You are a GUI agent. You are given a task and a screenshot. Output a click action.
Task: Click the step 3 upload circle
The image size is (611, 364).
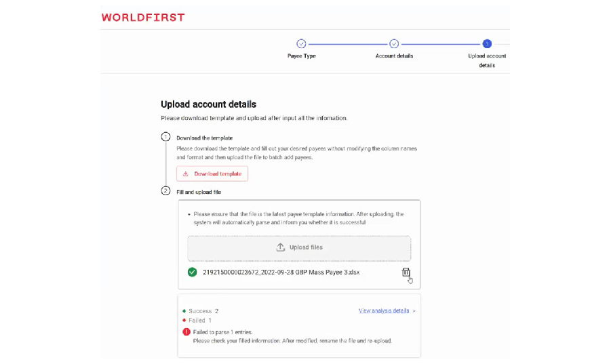pyautogui.click(x=487, y=43)
